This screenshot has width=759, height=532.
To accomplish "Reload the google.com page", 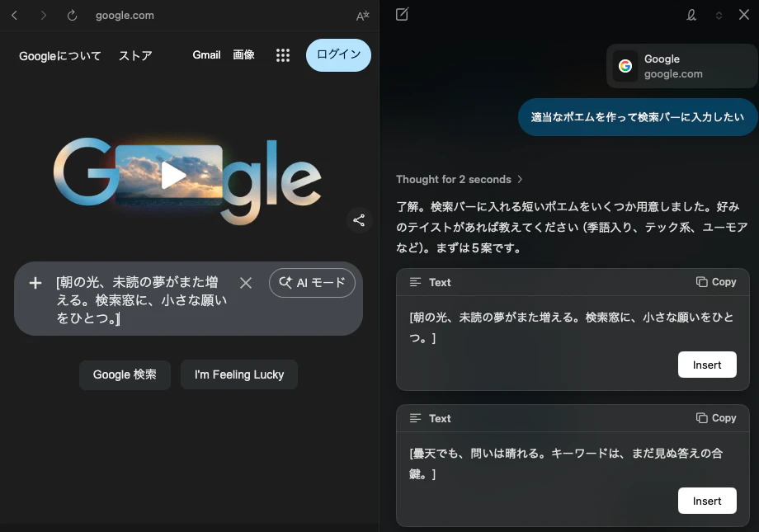I will (x=72, y=16).
